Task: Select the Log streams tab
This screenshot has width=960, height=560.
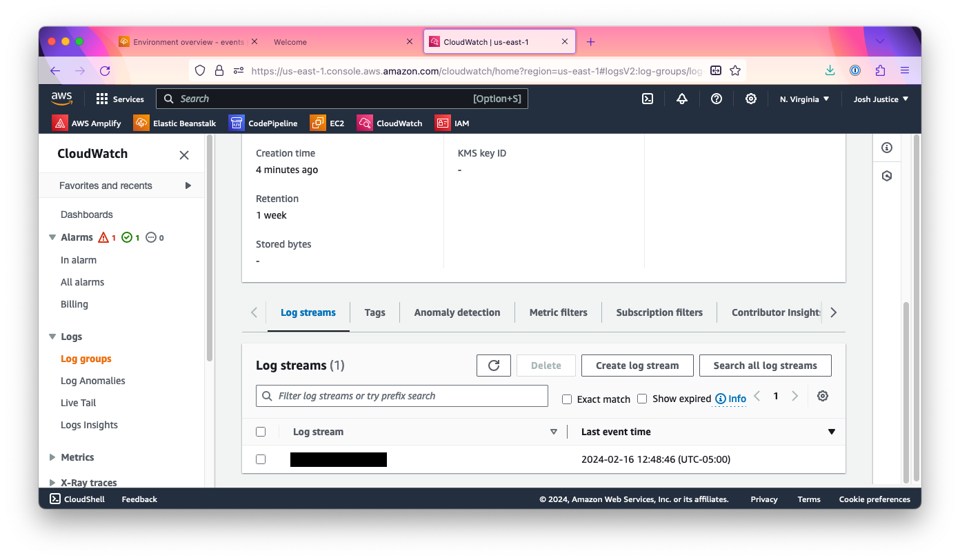Action: tap(308, 312)
